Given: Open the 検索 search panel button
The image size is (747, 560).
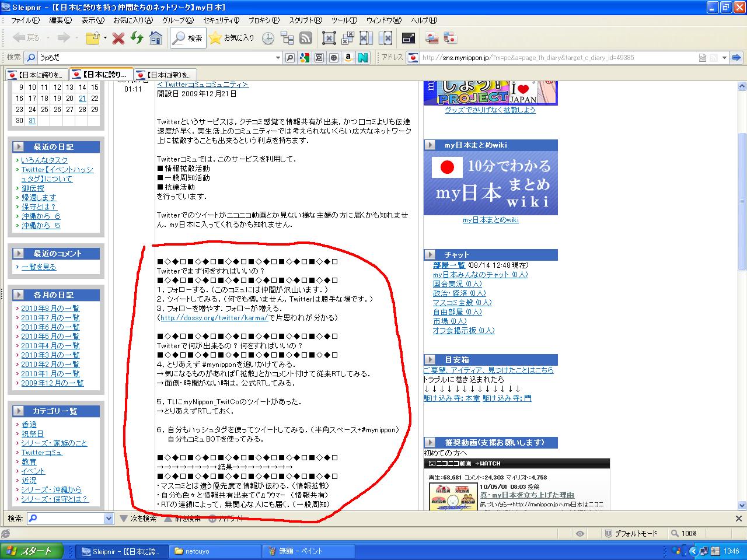Looking at the screenshot, I should pos(187,38).
